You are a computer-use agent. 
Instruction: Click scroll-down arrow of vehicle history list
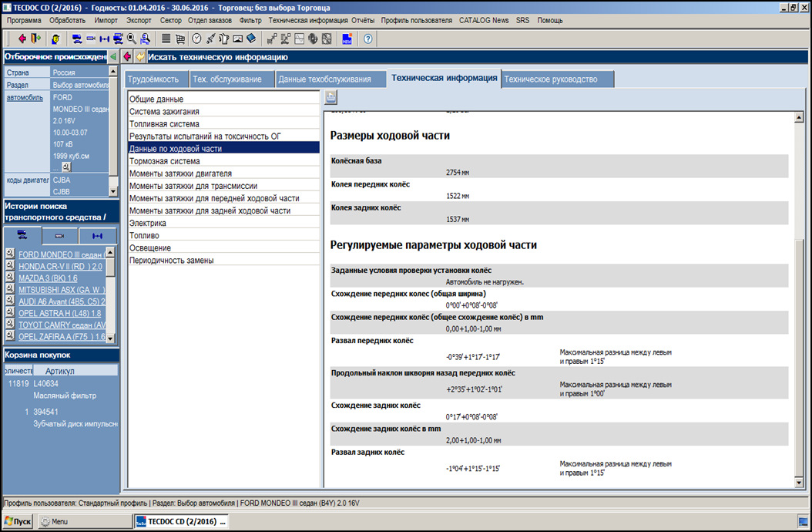110,338
